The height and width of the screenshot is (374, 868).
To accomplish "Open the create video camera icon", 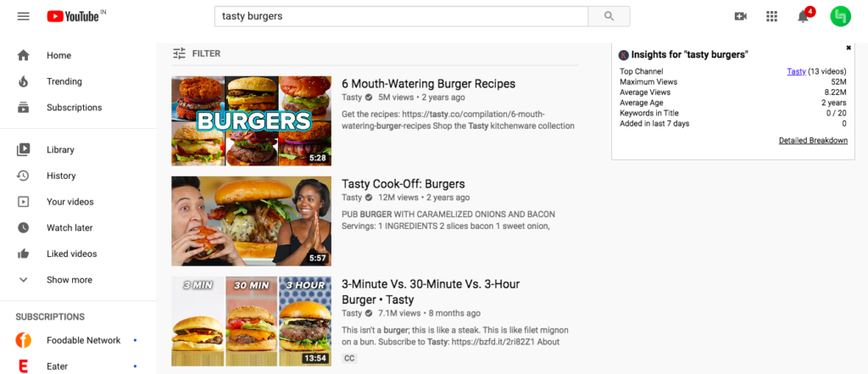I will pos(740,16).
